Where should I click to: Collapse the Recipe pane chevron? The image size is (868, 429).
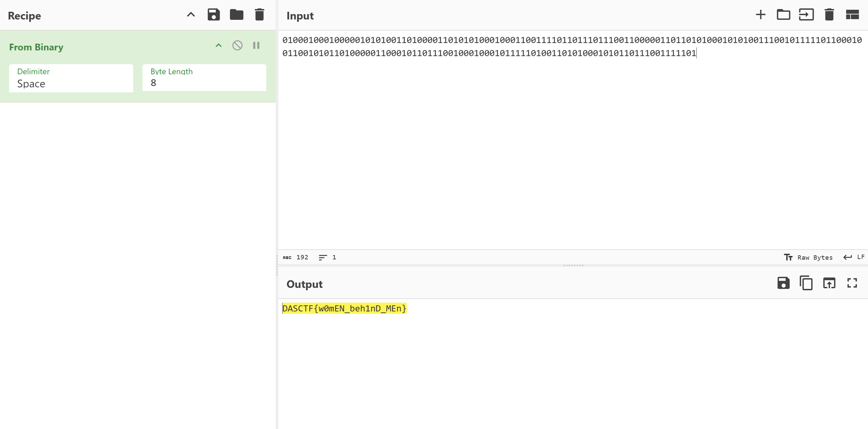(x=191, y=15)
